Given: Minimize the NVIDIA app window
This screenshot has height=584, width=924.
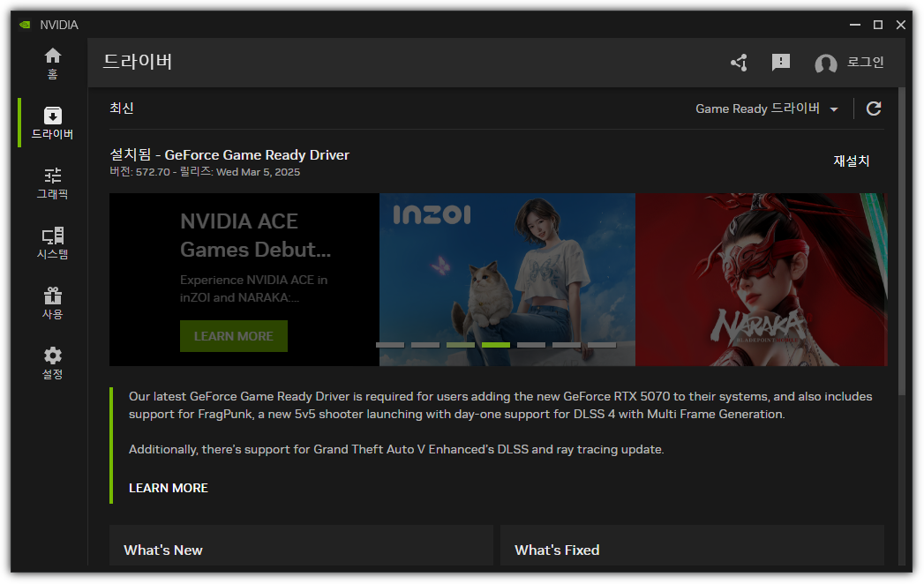Looking at the screenshot, I should [855, 25].
